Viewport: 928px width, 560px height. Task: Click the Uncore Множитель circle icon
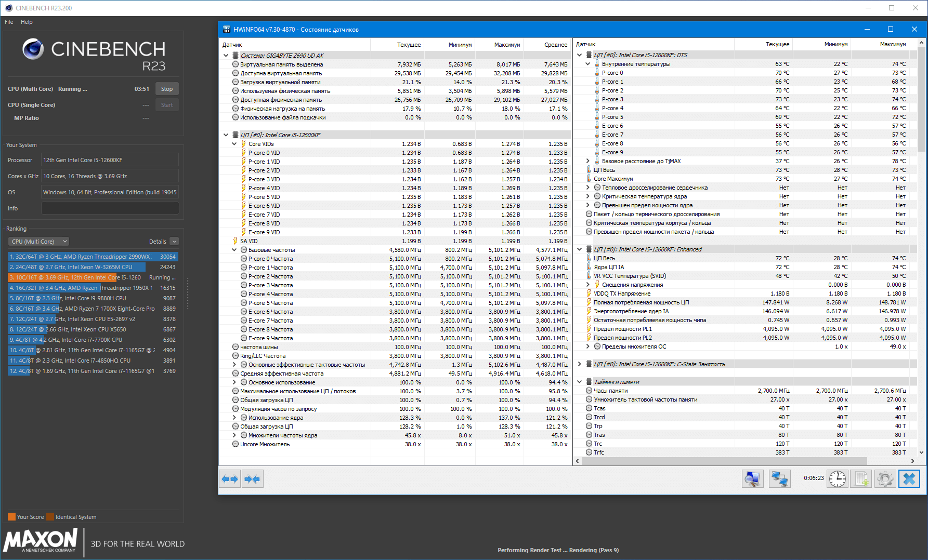pos(236,444)
